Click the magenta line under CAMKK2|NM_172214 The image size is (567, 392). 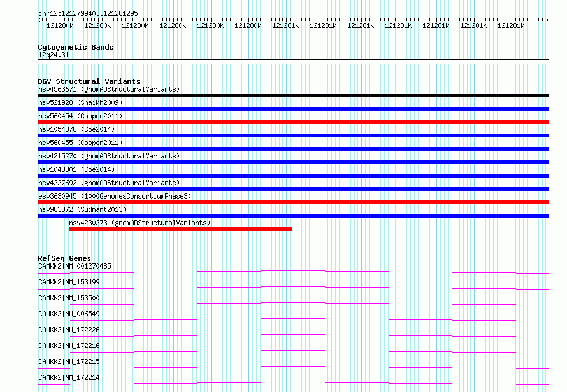(293, 383)
